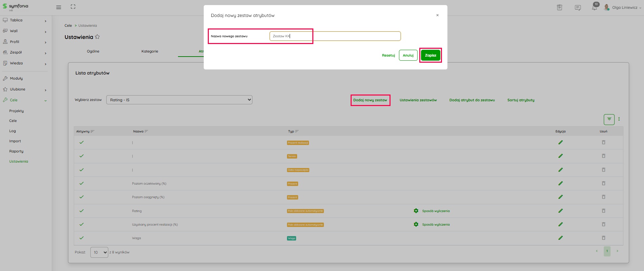Open Raporty in the sidebar

coord(16,151)
